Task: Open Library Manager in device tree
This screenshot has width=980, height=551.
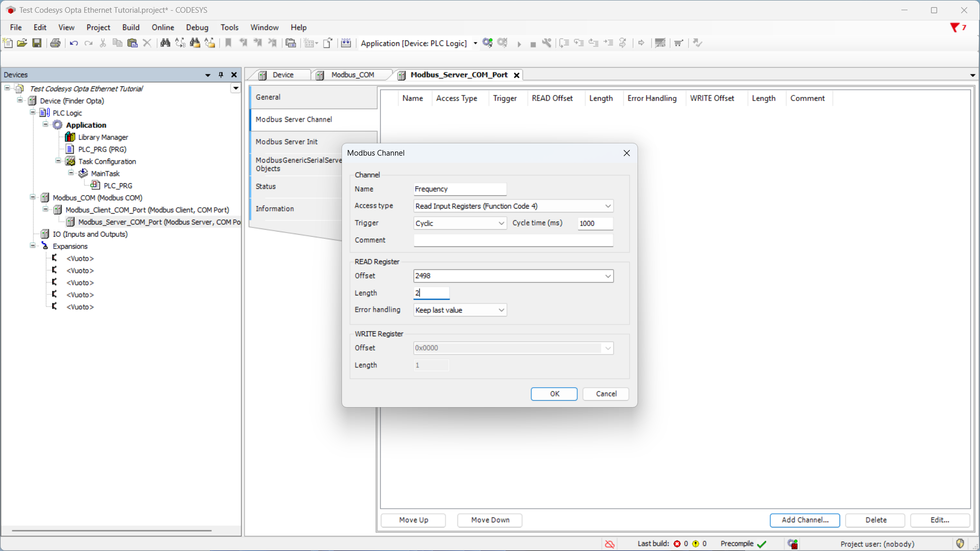Action: pos(103,137)
